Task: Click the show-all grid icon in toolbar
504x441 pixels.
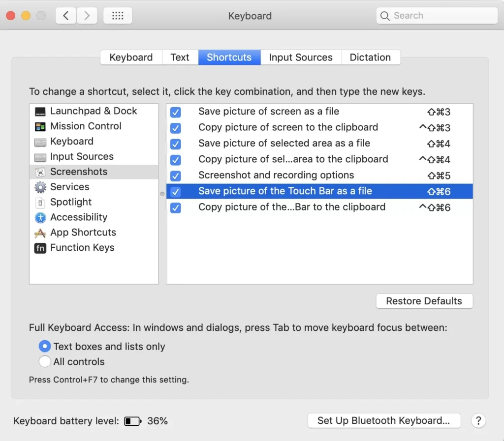Action: pos(118,15)
